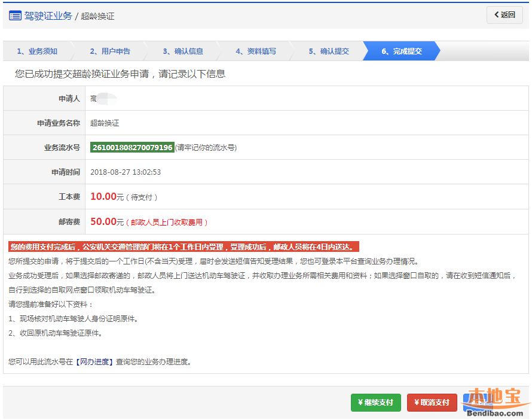Click the green 业务流水号 number badge
This screenshot has width=532, height=420.
132,148
